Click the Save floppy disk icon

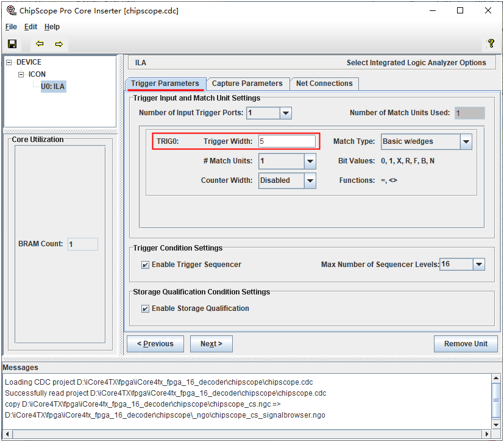[12, 44]
